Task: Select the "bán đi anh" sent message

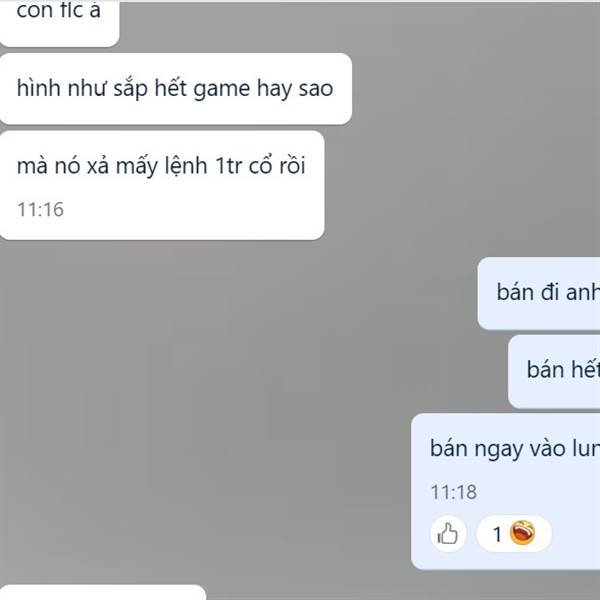Action: pyautogui.click(x=539, y=293)
